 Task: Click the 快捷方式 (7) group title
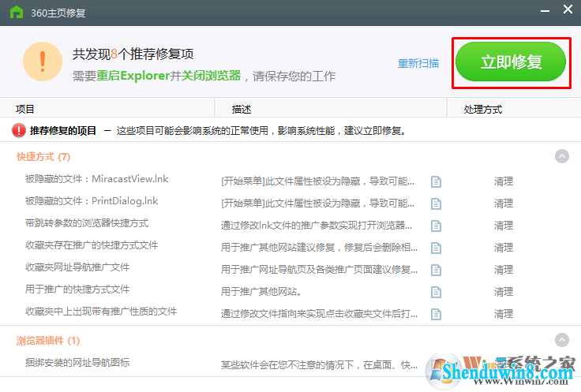43,157
